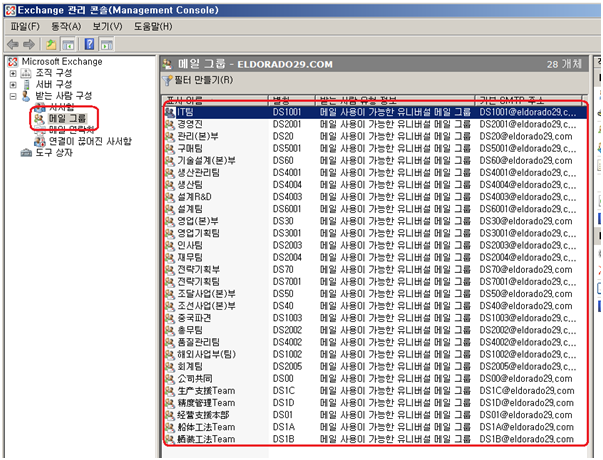The height and width of the screenshot is (460, 603).
Task: Click the 받는 사람 구성 user icon
Action: [x=26, y=96]
